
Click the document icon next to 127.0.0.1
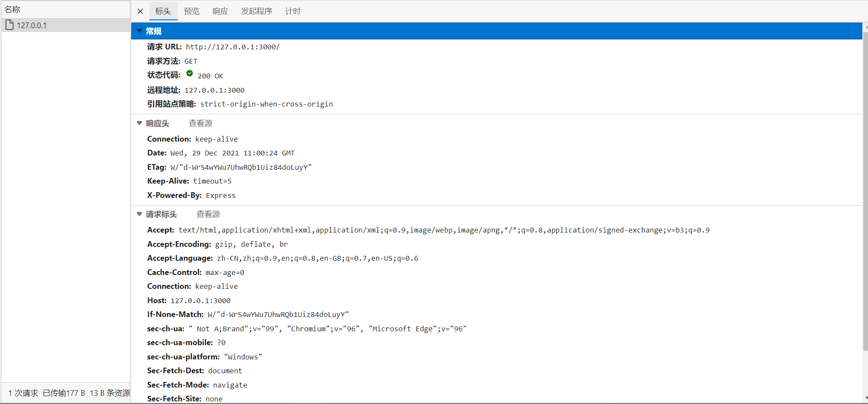(x=10, y=25)
